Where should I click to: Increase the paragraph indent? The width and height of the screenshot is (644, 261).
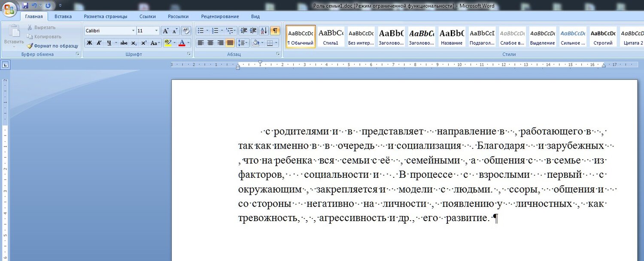click(x=253, y=31)
